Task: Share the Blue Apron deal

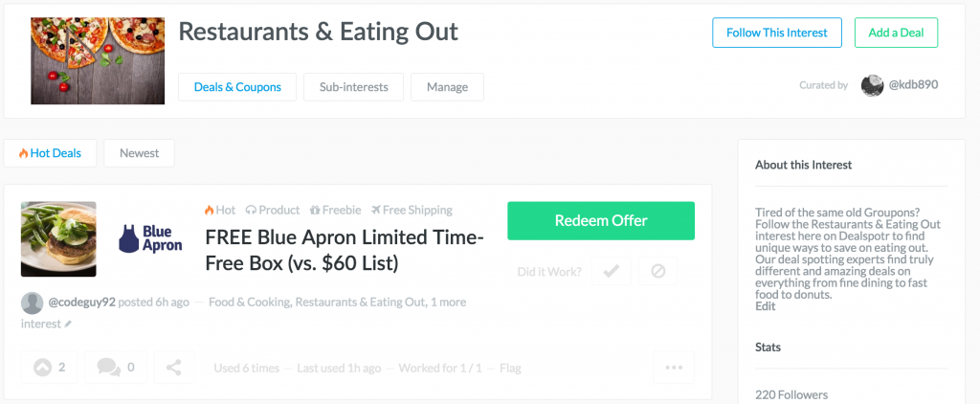Action: pyautogui.click(x=174, y=367)
